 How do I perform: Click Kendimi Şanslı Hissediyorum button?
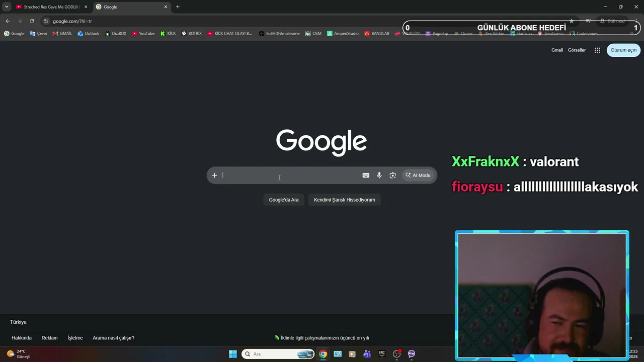(x=345, y=200)
